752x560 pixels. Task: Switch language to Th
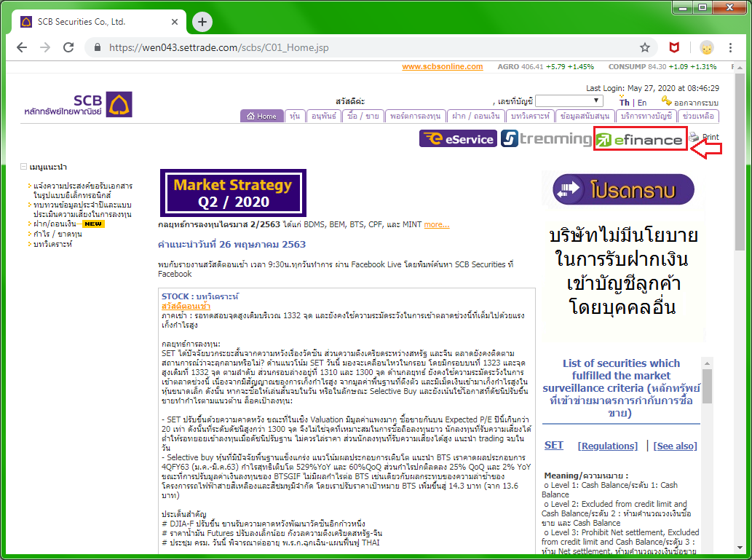(624, 102)
